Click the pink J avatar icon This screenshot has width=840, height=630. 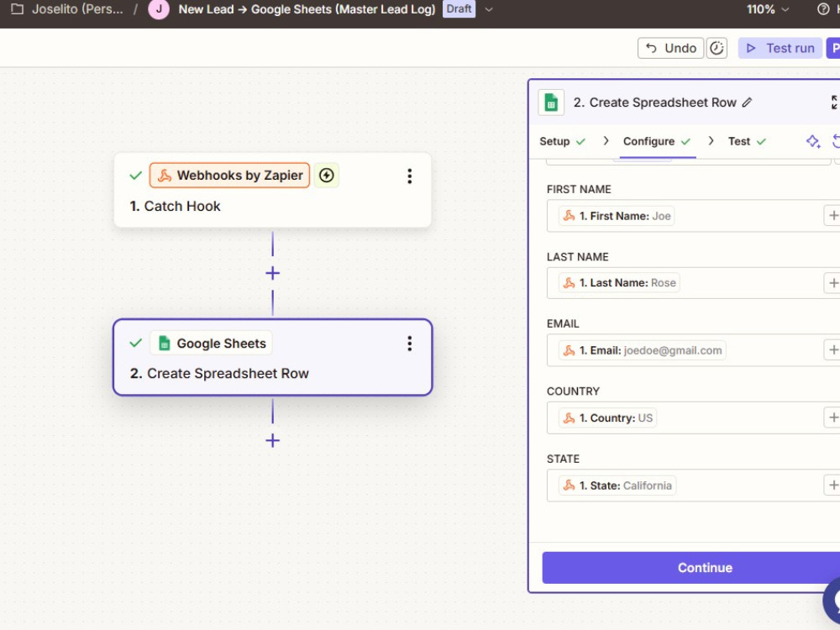pyautogui.click(x=159, y=9)
